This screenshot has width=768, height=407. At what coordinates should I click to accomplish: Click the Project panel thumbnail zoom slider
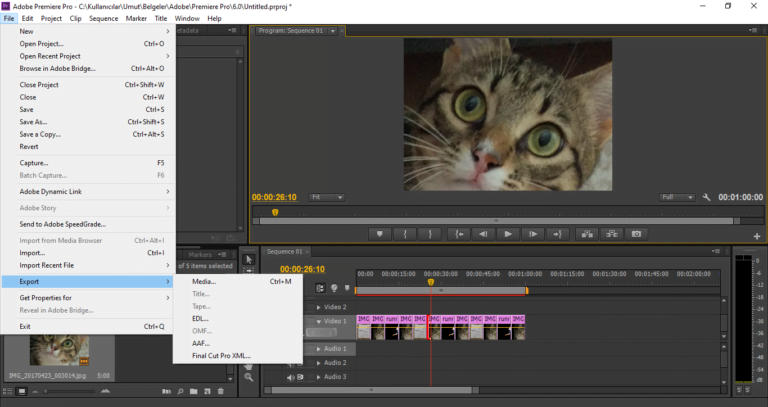coord(46,391)
